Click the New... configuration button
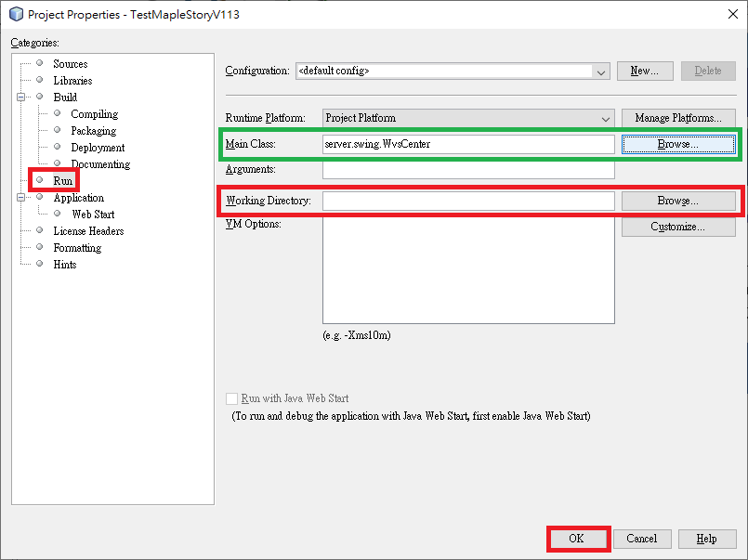The height and width of the screenshot is (560, 748). 645,71
